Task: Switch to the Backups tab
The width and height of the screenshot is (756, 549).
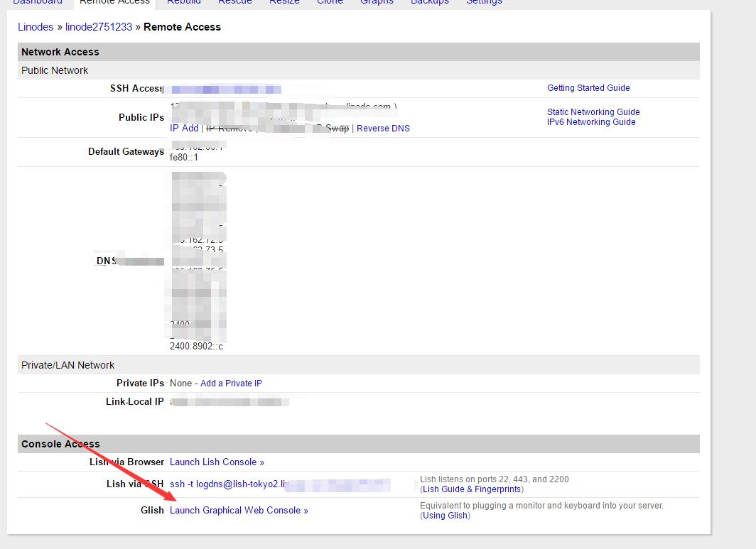Action: [x=430, y=2]
